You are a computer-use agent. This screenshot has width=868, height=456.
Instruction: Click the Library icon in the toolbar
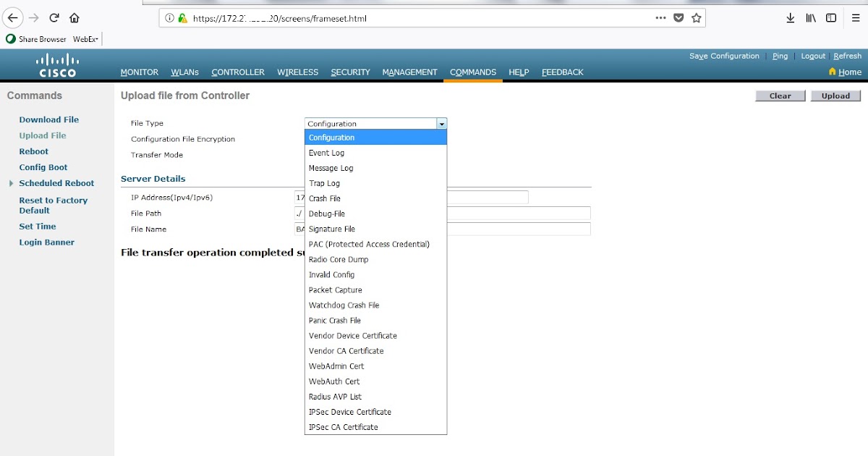coord(810,17)
